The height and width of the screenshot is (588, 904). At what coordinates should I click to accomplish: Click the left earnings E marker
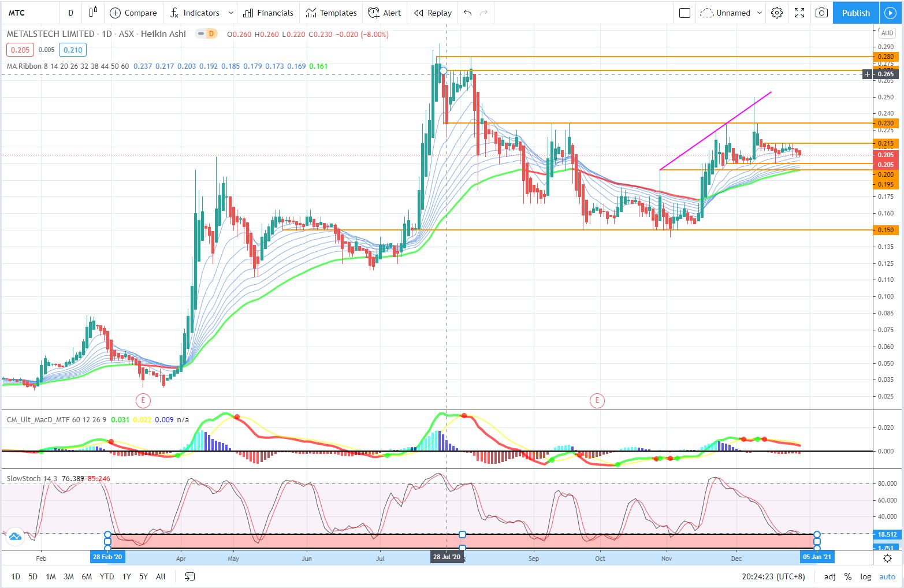click(142, 400)
